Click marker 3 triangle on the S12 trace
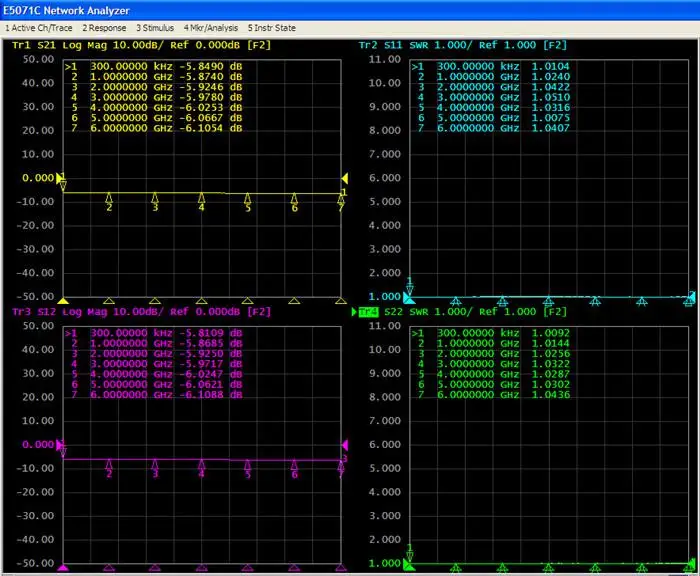 (x=155, y=465)
